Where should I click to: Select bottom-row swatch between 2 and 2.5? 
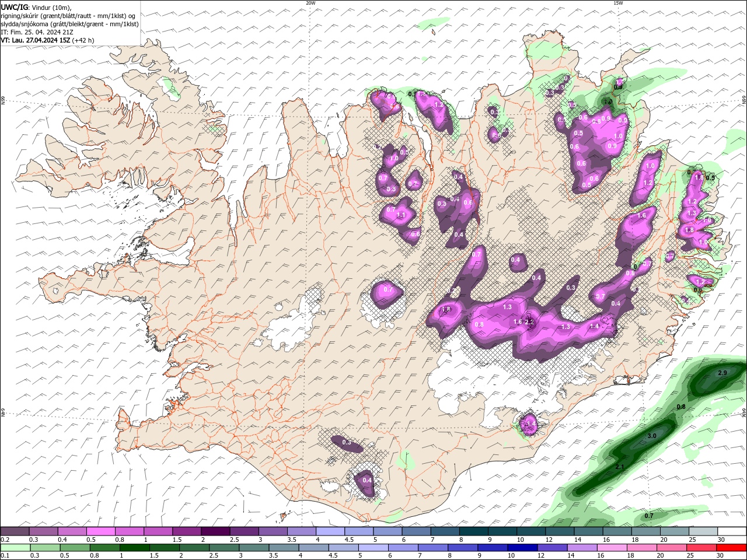tap(194, 547)
